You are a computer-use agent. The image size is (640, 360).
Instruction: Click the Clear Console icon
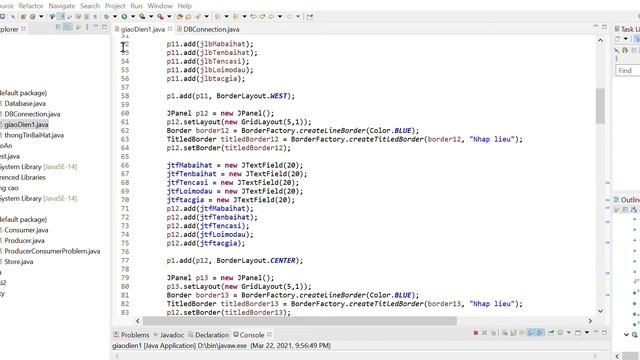pyautogui.click(x=504, y=333)
